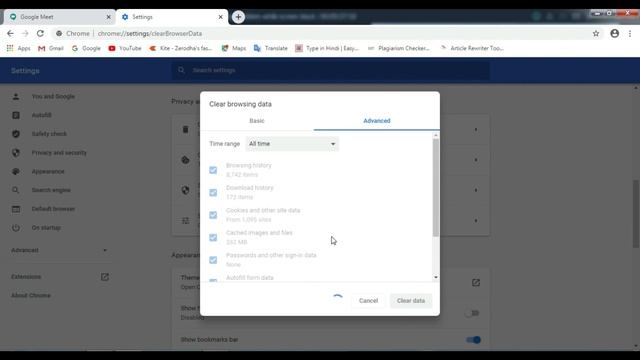The width and height of the screenshot is (640, 360).
Task: Close the Settings tab
Action: [x=220, y=17]
